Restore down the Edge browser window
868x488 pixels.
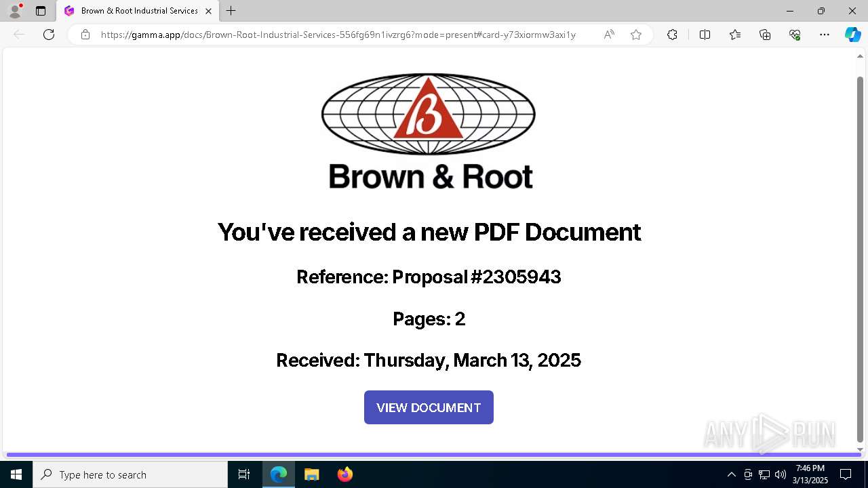[821, 11]
